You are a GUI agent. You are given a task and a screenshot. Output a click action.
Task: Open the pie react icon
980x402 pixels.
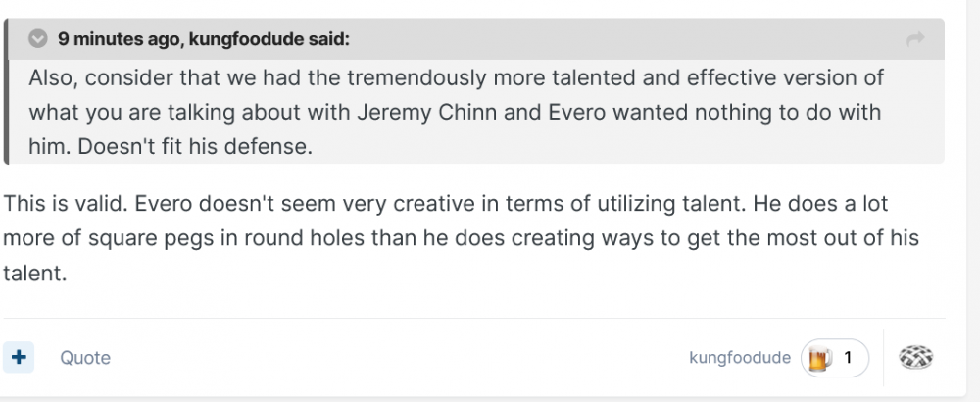tap(916, 358)
